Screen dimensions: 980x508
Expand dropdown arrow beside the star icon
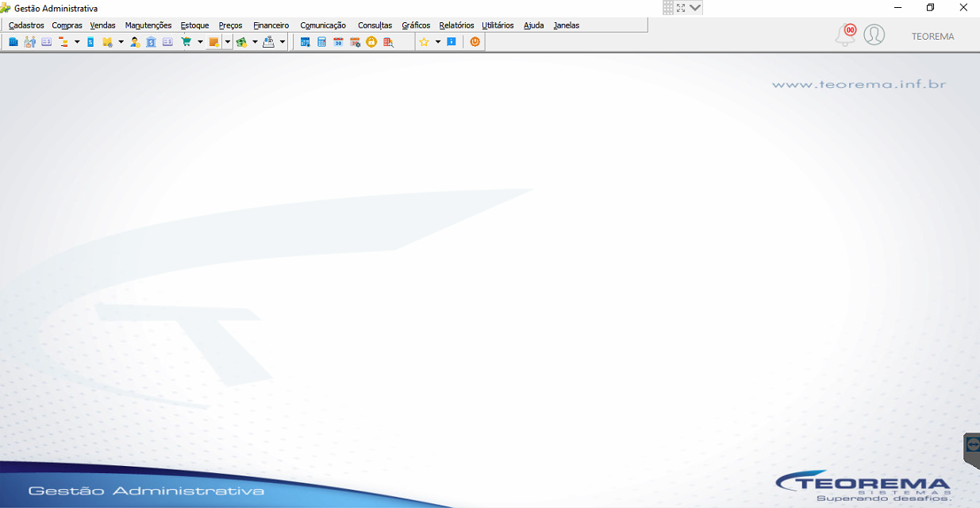tap(437, 42)
